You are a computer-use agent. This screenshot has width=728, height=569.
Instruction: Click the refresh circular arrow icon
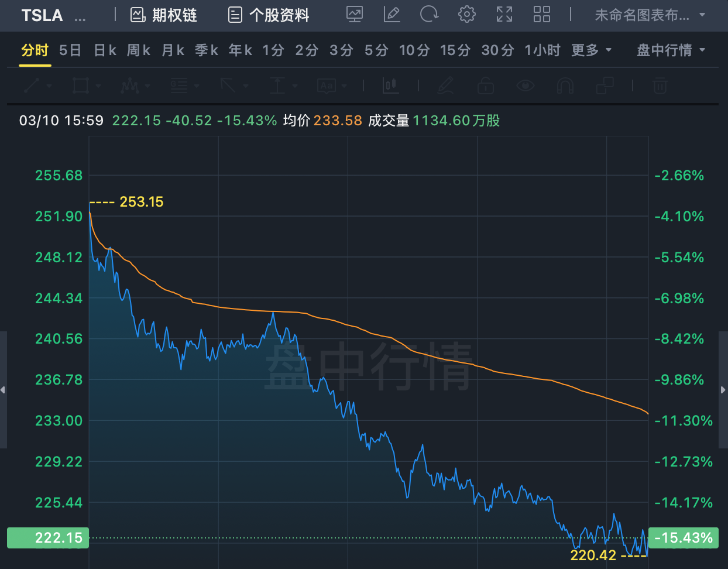[429, 15]
